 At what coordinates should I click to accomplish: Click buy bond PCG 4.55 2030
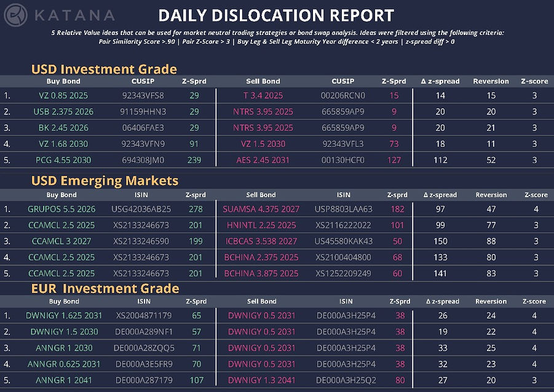(x=63, y=160)
